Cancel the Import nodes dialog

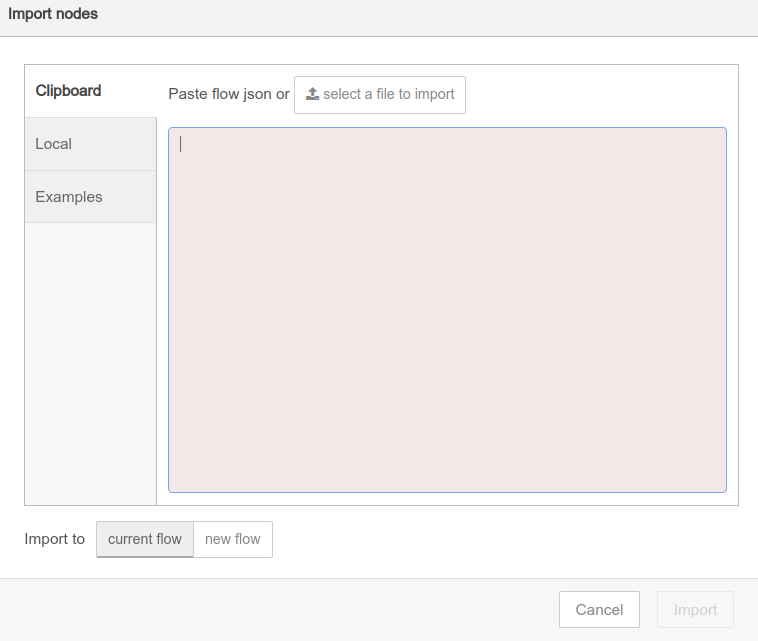tap(599, 610)
